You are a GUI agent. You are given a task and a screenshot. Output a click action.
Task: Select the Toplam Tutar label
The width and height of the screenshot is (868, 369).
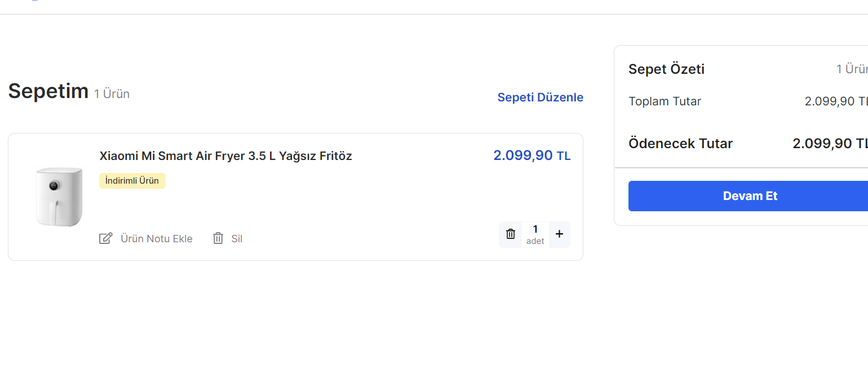click(665, 101)
